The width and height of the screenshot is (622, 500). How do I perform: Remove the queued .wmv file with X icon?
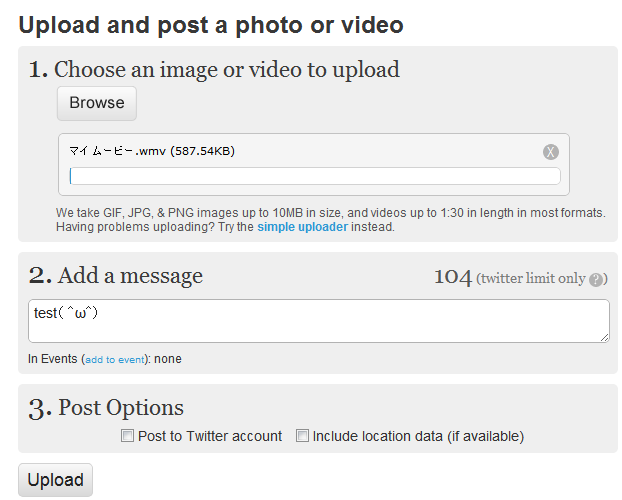pos(551,152)
